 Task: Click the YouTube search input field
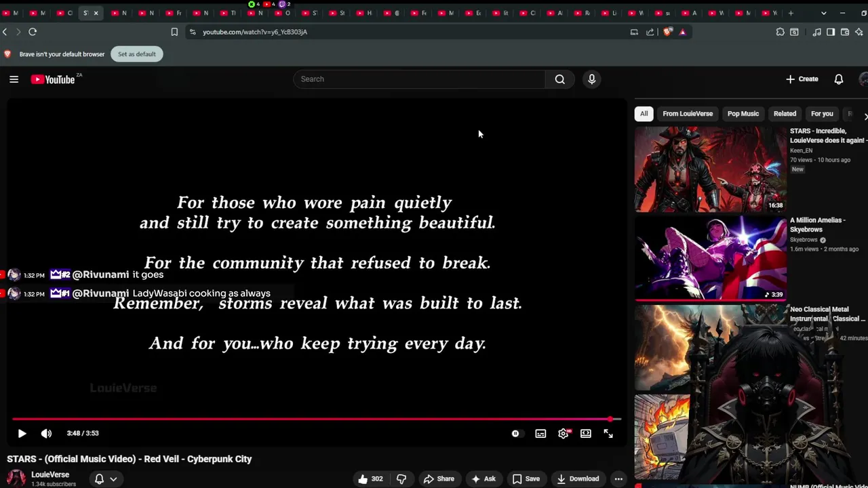point(419,79)
